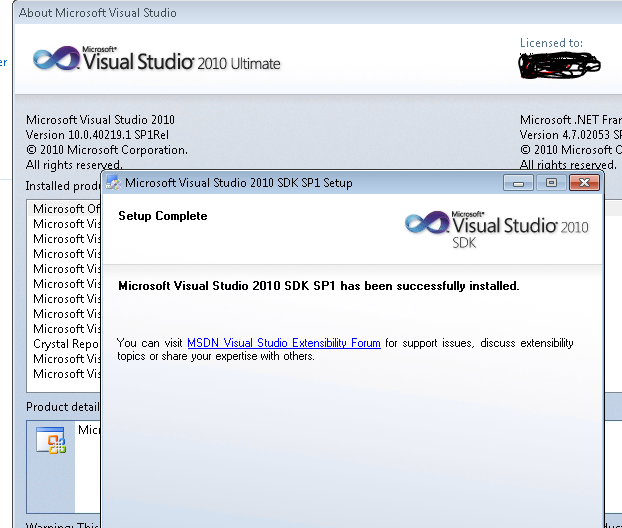Image resolution: width=622 pixels, height=528 pixels.
Task: Click the Visual Studio 2010 Ultimate infinity logo
Action: (54, 58)
